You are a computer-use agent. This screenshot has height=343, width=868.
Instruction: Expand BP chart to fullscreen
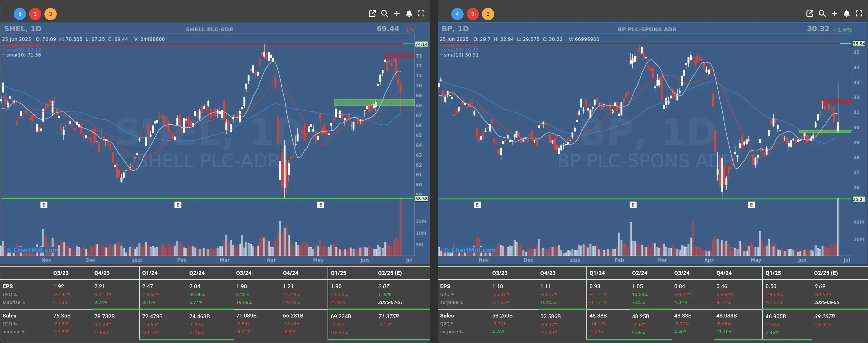tap(859, 14)
